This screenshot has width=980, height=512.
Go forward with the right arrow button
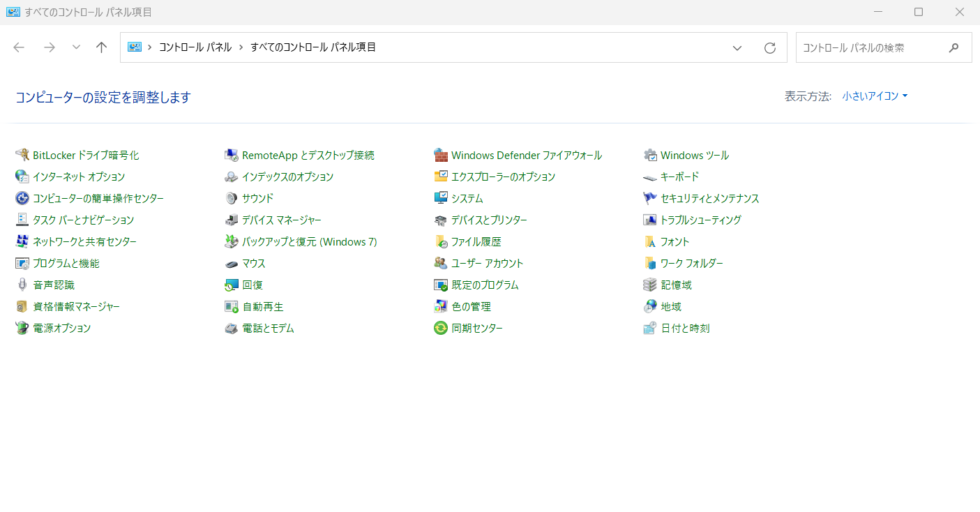pyautogui.click(x=49, y=47)
